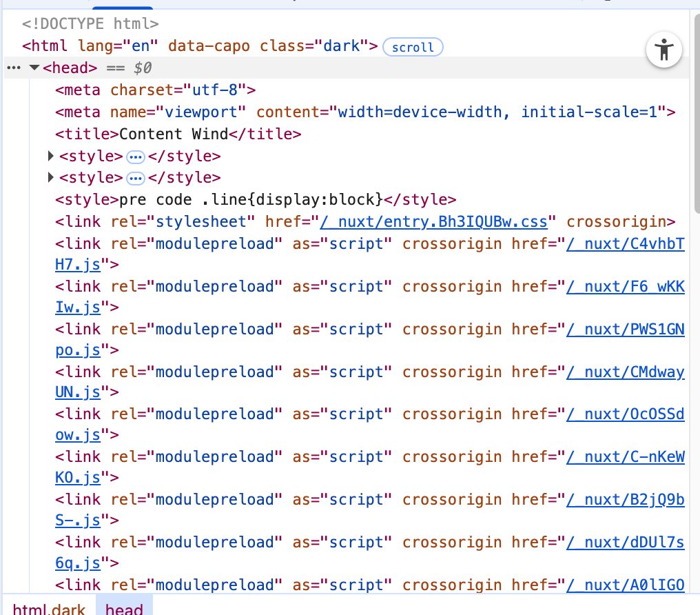This screenshot has height=615, width=700.
Task: Open the three-dot actions on head row
Action: 13,68
